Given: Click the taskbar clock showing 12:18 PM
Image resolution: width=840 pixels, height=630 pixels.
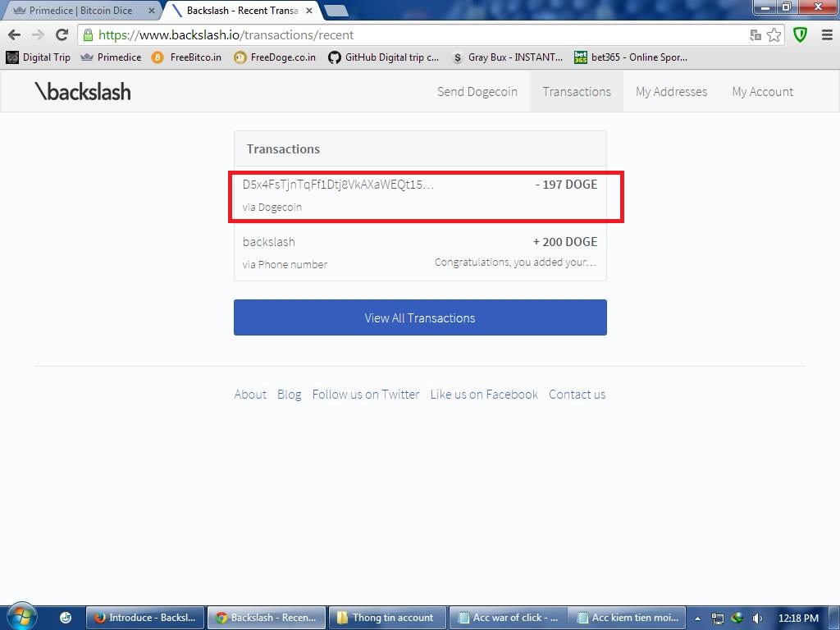Looking at the screenshot, I should pyautogui.click(x=798, y=619).
